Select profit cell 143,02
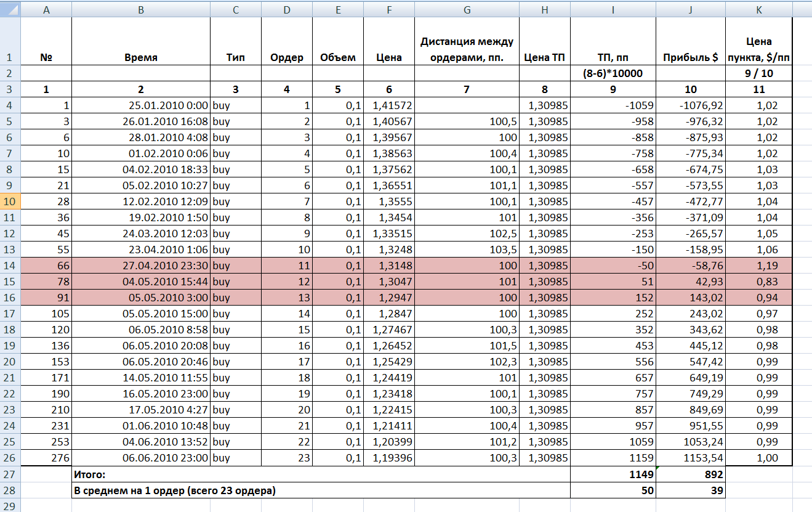This screenshot has width=812, height=512. coord(691,298)
